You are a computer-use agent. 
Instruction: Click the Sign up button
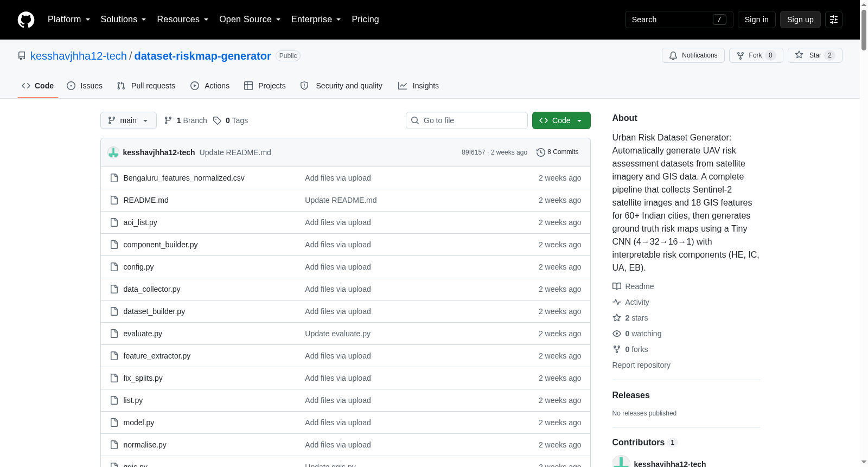(x=800, y=20)
